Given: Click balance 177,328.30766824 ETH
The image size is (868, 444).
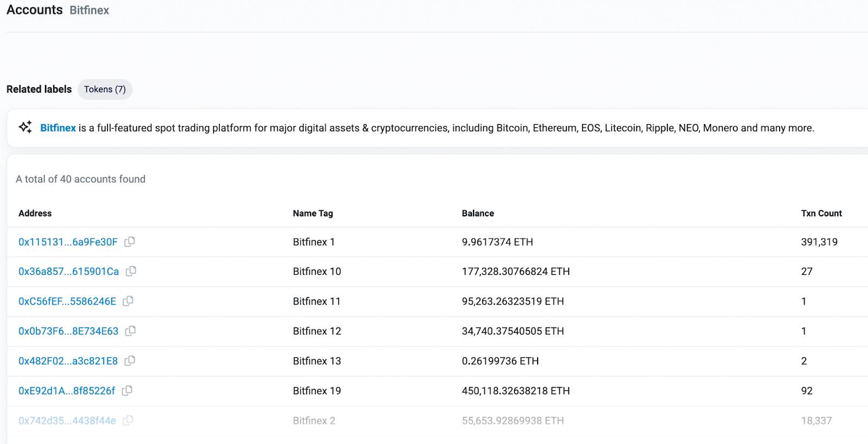Looking at the screenshot, I should pyautogui.click(x=516, y=271).
